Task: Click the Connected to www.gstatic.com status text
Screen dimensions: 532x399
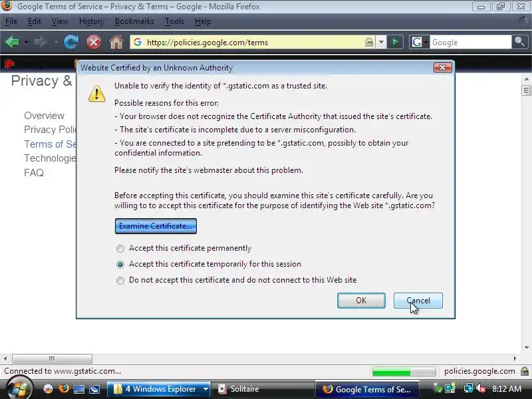Action: click(63, 371)
